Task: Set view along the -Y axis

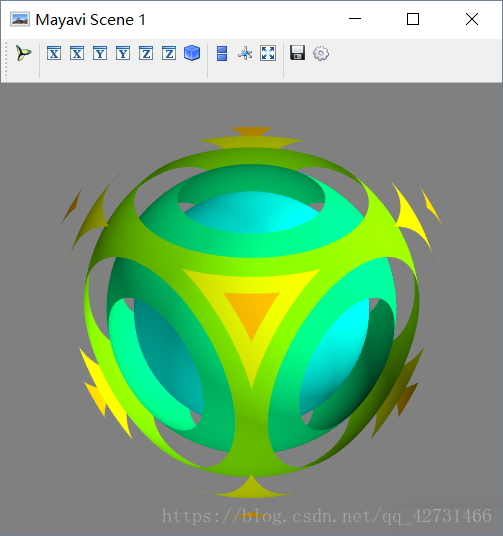Action: click(x=123, y=53)
